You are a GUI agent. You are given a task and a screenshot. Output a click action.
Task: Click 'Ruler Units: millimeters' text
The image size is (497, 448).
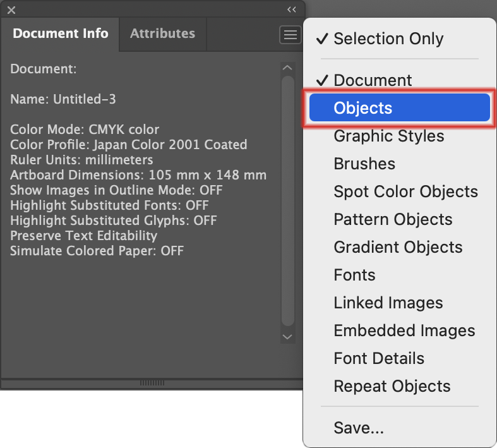[x=81, y=160]
